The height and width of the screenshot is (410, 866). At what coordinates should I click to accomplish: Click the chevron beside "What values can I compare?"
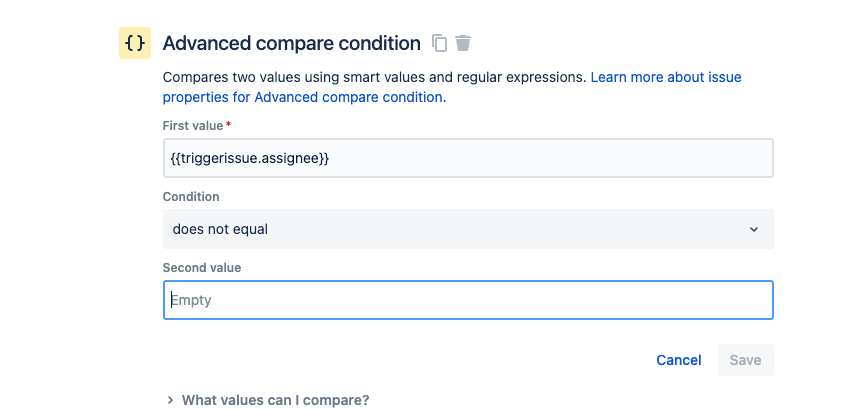coord(170,400)
